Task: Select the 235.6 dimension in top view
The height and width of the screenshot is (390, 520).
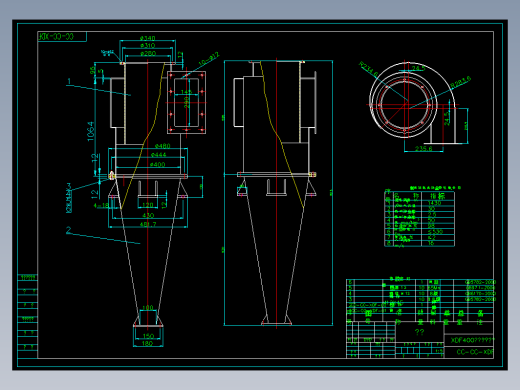Action: click(423, 148)
